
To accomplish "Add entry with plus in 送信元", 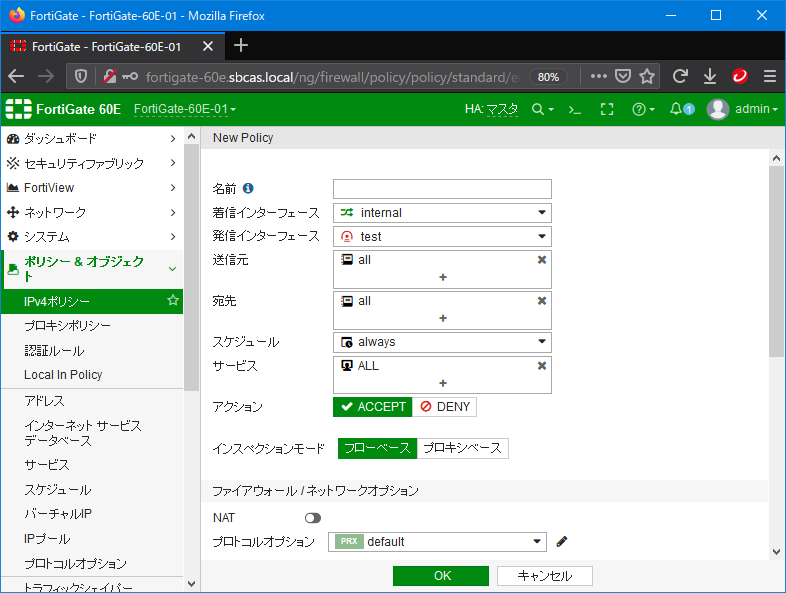I will pyautogui.click(x=443, y=277).
